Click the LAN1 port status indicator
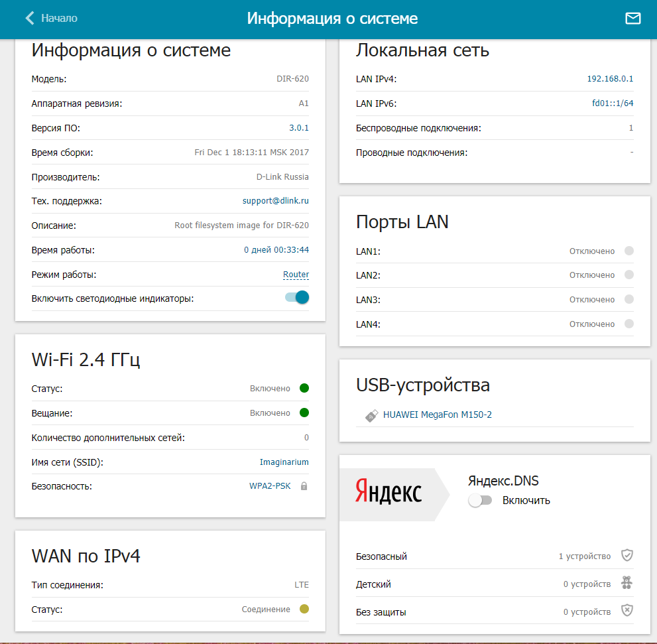This screenshot has height=644, width=657. 629,251
